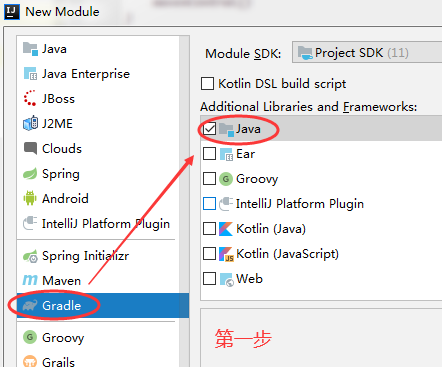The height and width of the screenshot is (367, 442).
Task: Click Additional Libraries and Frameworks label
Action: tap(309, 107)
